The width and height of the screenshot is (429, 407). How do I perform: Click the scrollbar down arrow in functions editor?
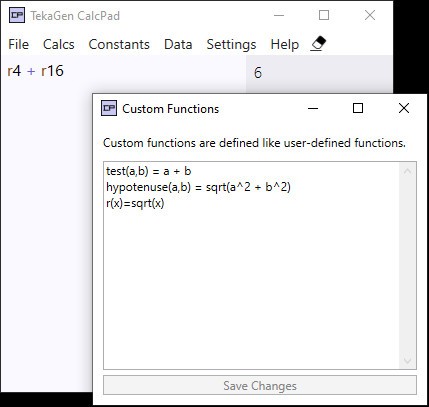point(407,360)
